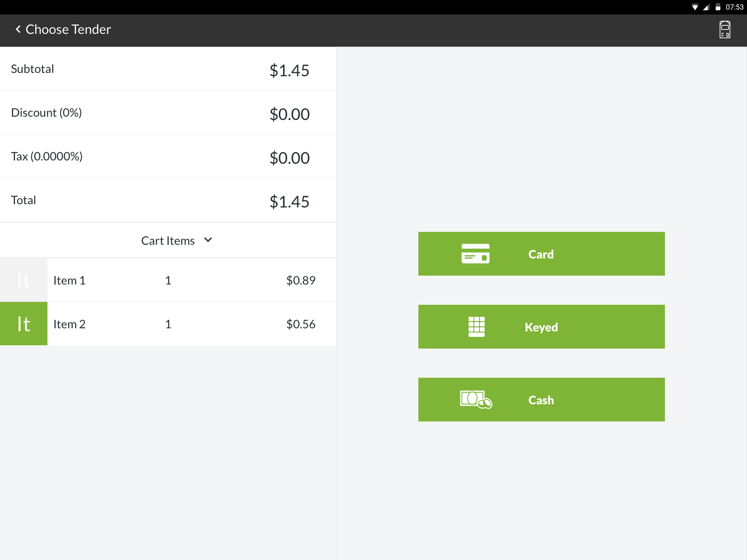Click the Choose Tender title
This screenshot has height=560, width=747.
tap(68, 29)
